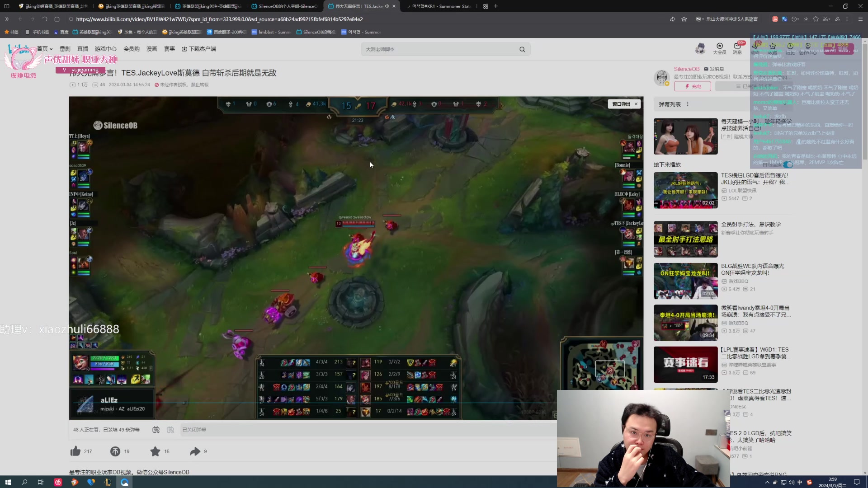
Task: Click the video title text about JackeyLove
Action: click(x=173, y=73)
